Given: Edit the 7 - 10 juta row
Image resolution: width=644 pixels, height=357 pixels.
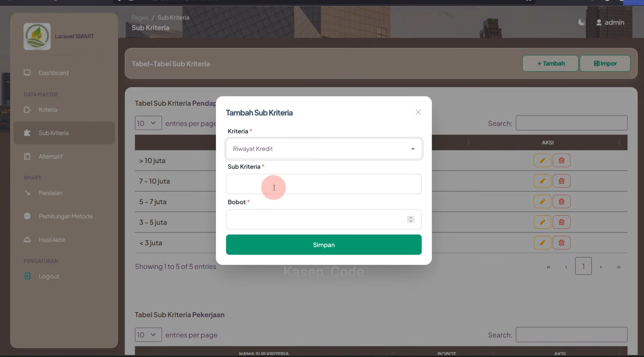Looking at the screenshot, I should 542,181.
